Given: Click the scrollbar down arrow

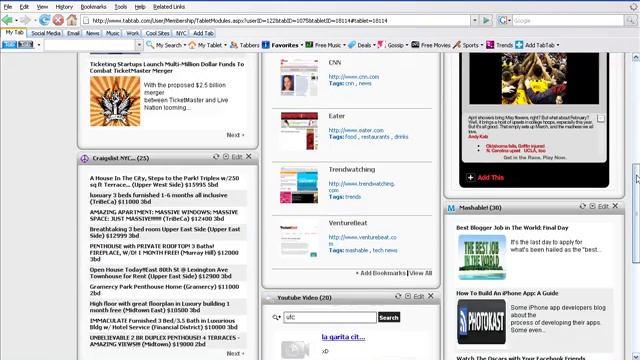Looking at the screenshot, I should coord(636,356).
